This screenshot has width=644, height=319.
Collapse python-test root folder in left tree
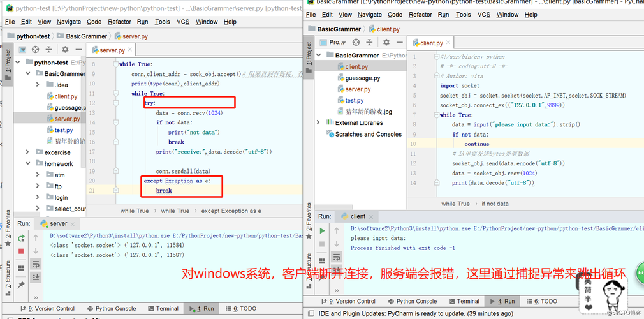18,63
